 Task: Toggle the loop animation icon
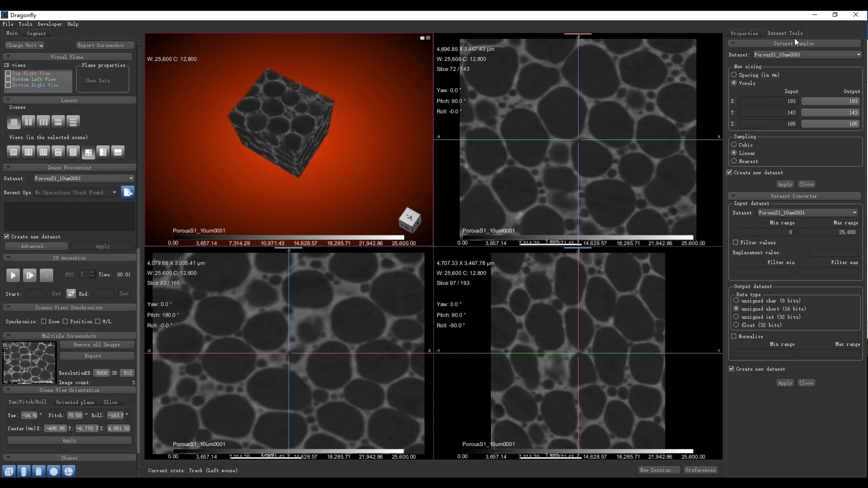click(71, 294)
